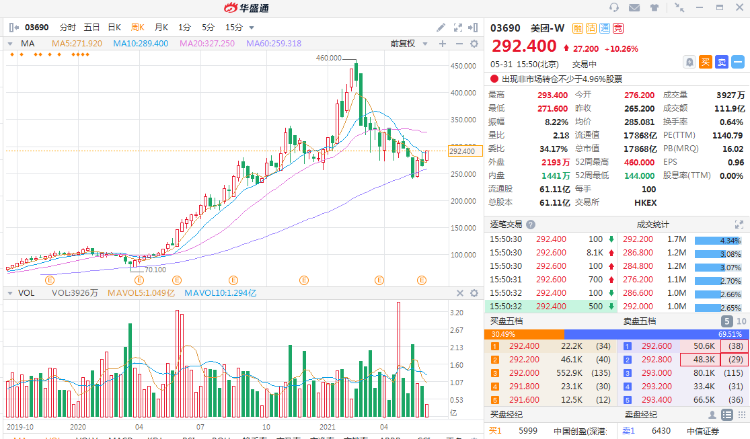Open customer service headset icon
This screenshot has height=439, width=750.
(614, 7)
